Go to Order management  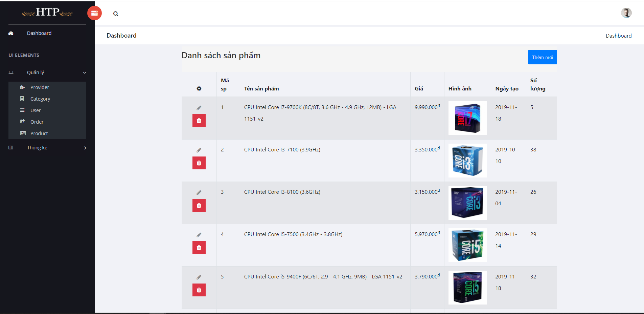pos(37,122)
